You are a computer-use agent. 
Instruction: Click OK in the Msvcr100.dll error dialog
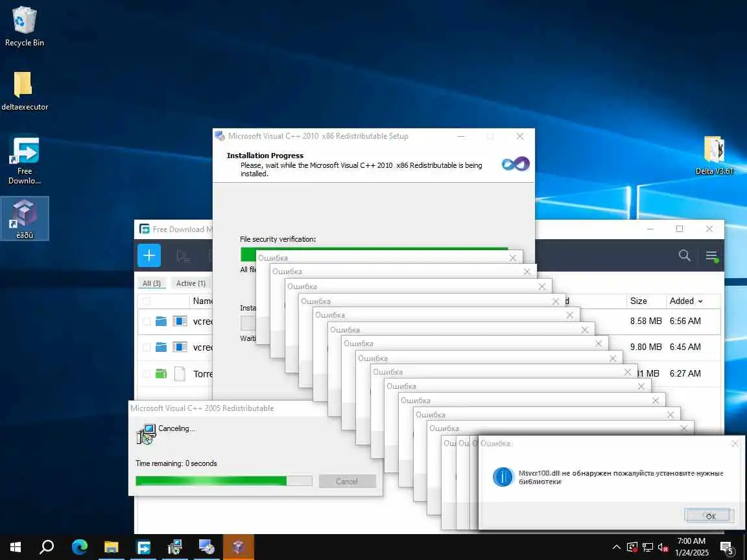(x=710, y=516)
